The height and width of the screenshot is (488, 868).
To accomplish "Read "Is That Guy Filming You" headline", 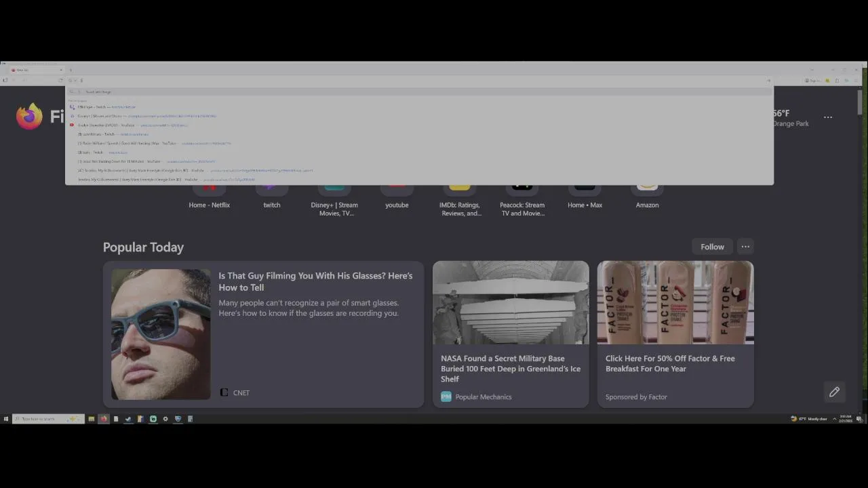I will coord(315,281).
